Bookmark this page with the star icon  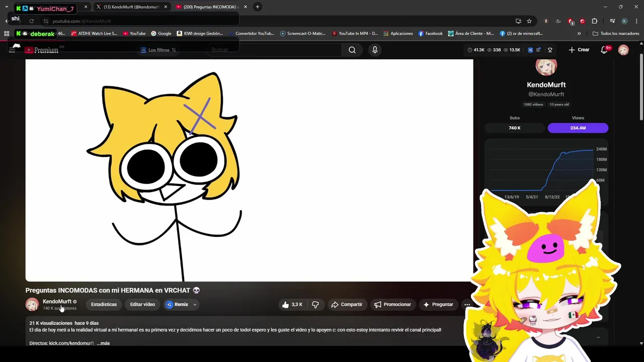529,21
